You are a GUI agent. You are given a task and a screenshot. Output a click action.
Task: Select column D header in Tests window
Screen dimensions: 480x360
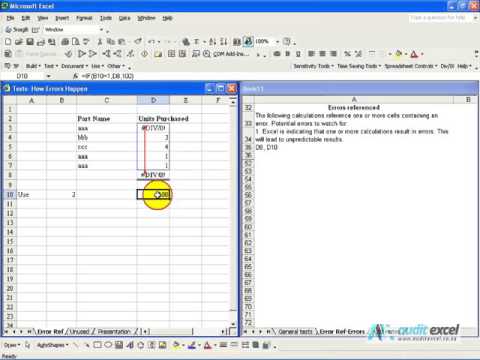tap(153, 100)
